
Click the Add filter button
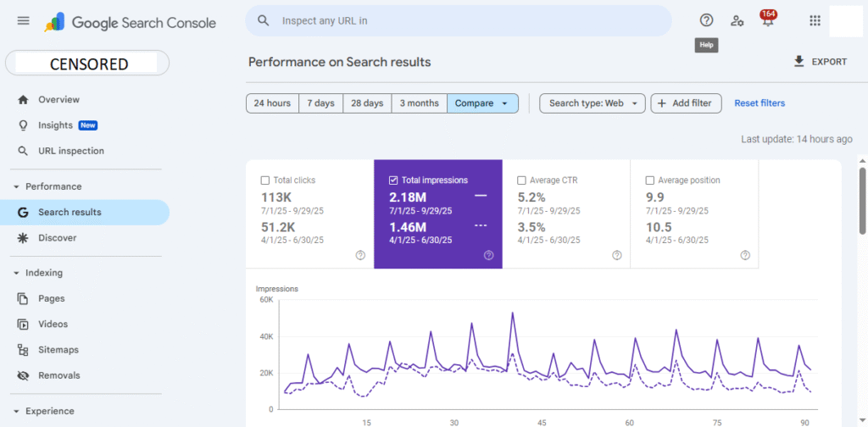(x=686, y=103)
